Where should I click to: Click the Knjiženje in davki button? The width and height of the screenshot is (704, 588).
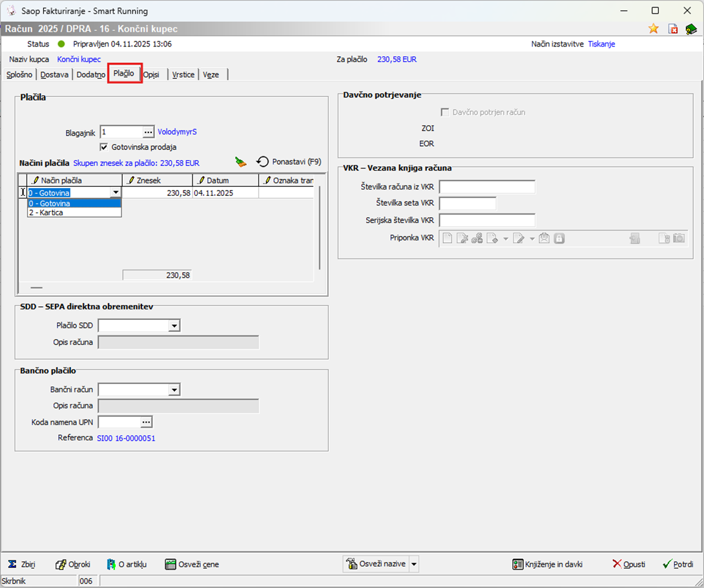tap(548, 564)
